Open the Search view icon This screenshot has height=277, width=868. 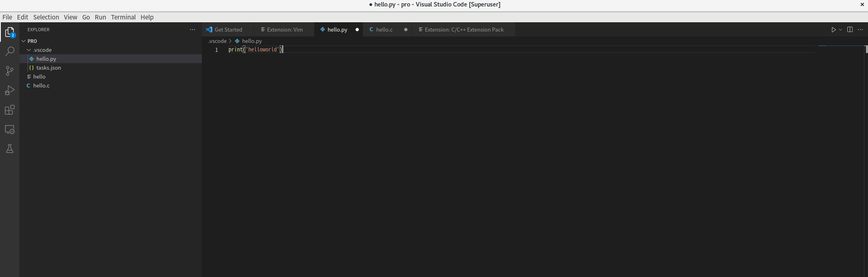[10, 51]
